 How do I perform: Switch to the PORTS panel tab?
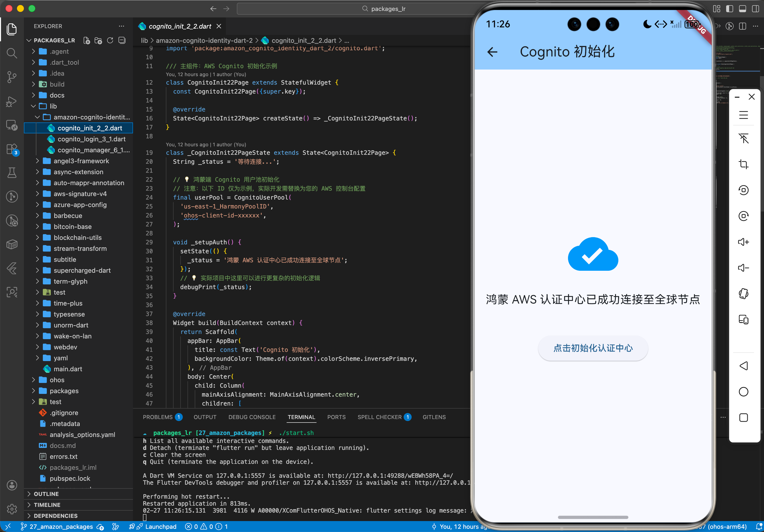click(x=336, y=417)
